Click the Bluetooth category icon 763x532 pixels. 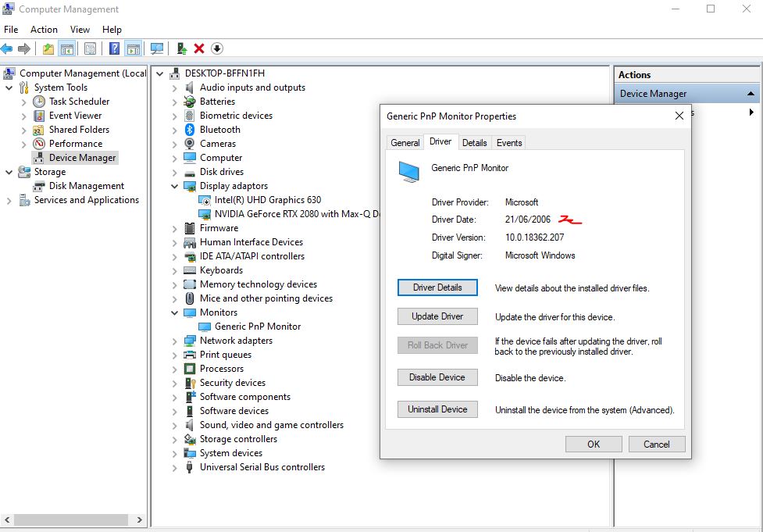tap(190, 130)
